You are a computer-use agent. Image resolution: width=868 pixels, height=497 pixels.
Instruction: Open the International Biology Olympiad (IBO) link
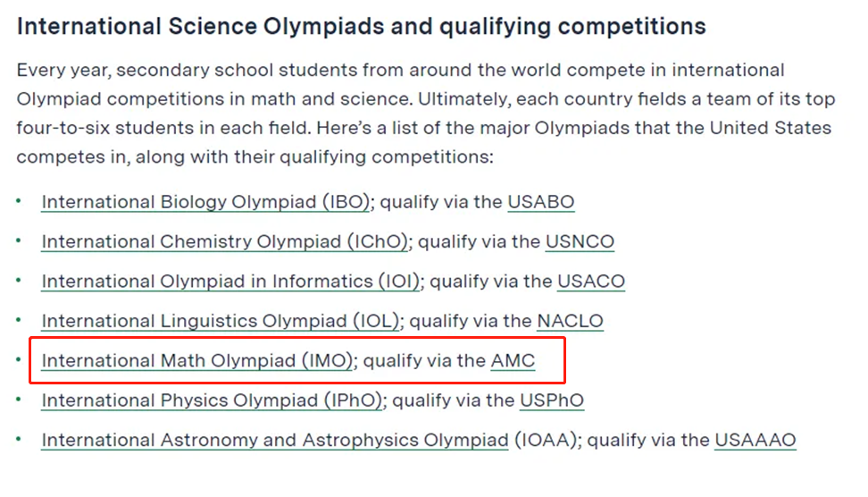[205, 202]
